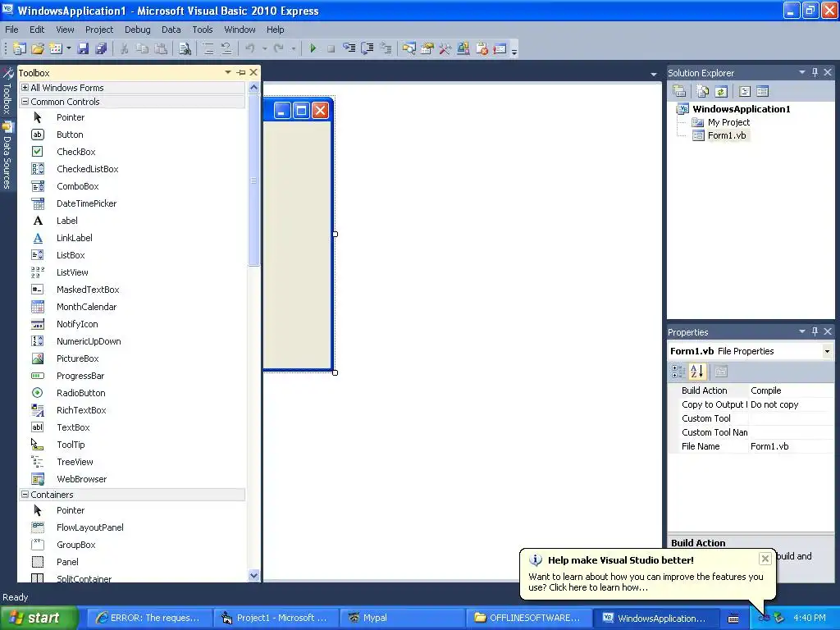Image resolution: width=840 pixels, height=630 pixels.
Task: Click the Open File toolbar icon
Action: pos(38,48)
